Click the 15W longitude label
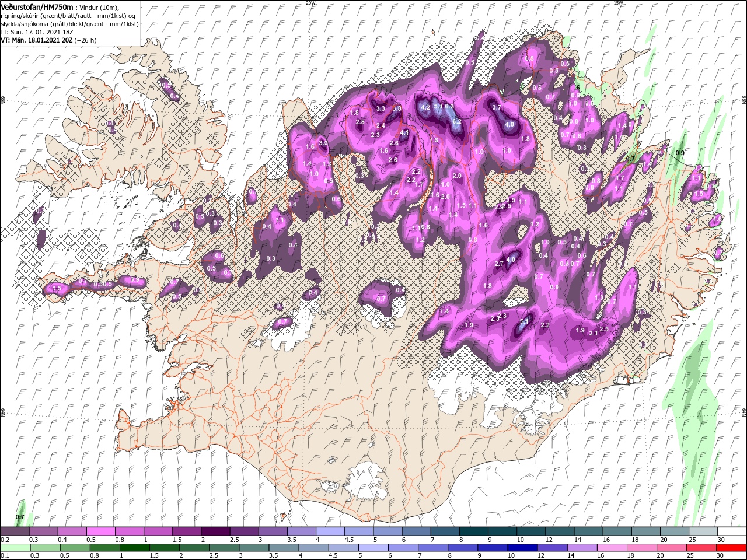The height and width of the screenshot is (560, 747). tap(618, 3)
